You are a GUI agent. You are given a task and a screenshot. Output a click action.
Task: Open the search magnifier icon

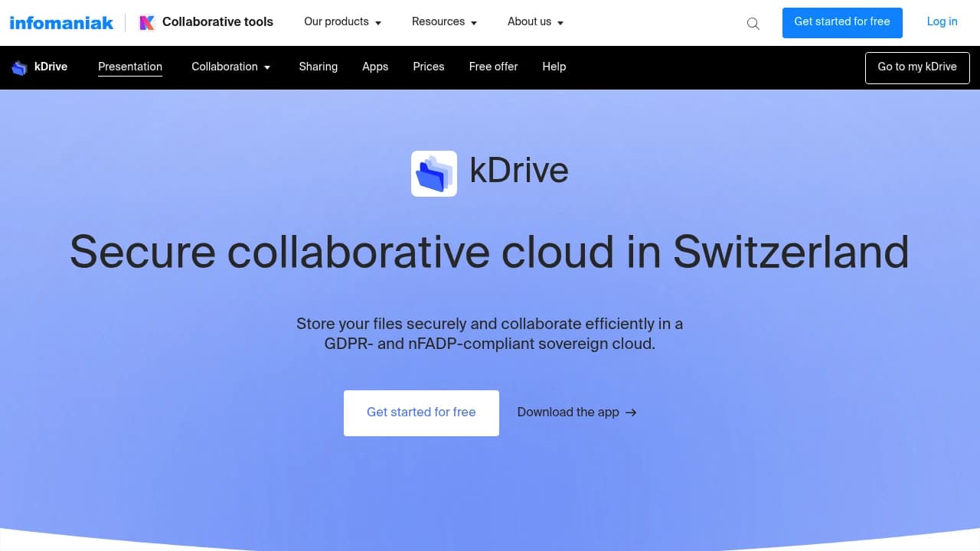point(753,24)
